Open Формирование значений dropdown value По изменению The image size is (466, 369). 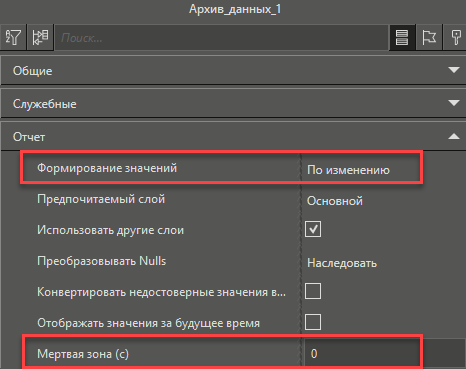pyautogui.click(x=348, y=170)
